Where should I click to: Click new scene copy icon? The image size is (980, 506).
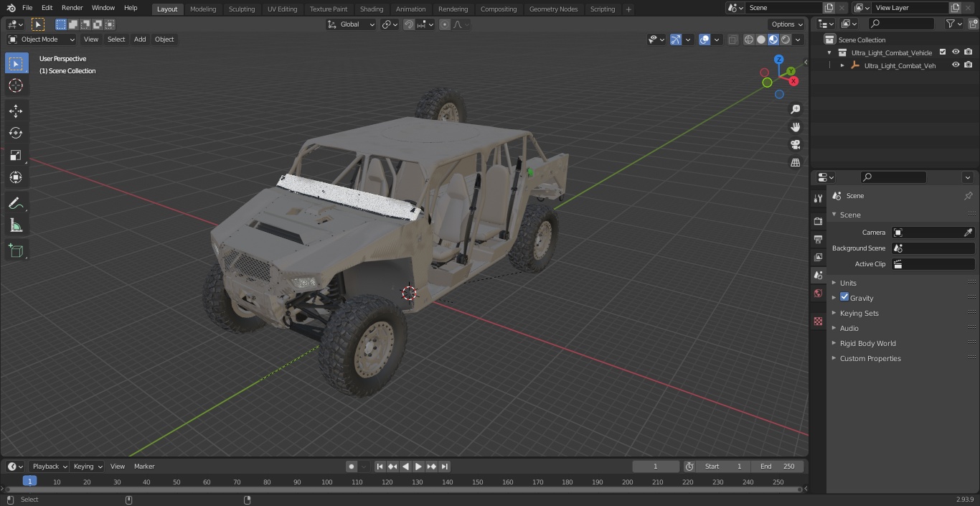(829, 8)
